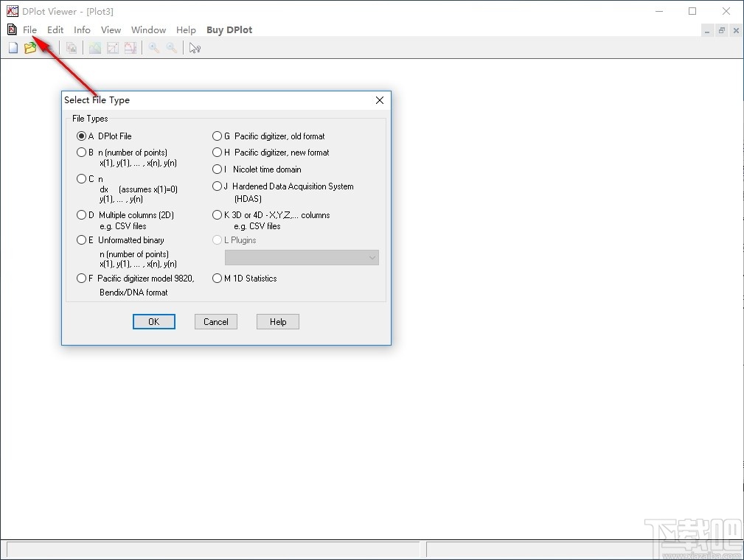Select the Nicolet time domain format
The height and width of the screenshot is (560, 744).
[217, 169]
